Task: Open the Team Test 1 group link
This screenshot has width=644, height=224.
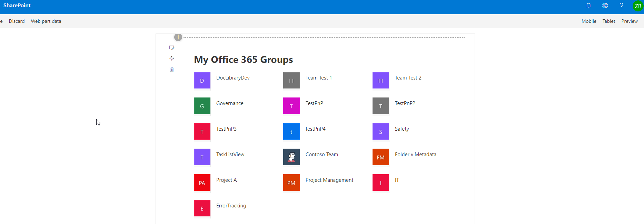Action: pyautogui.click(x=319, y=78)
